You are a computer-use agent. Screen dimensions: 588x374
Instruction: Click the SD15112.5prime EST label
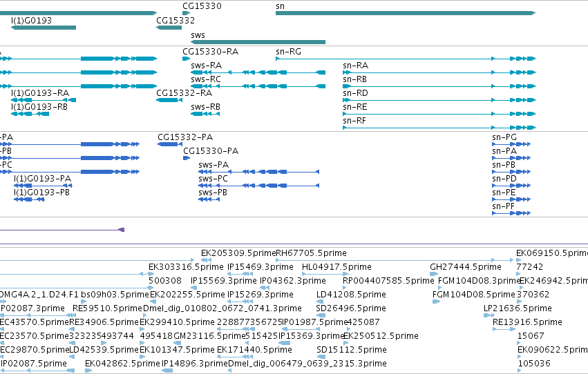(x=352, y=351)
